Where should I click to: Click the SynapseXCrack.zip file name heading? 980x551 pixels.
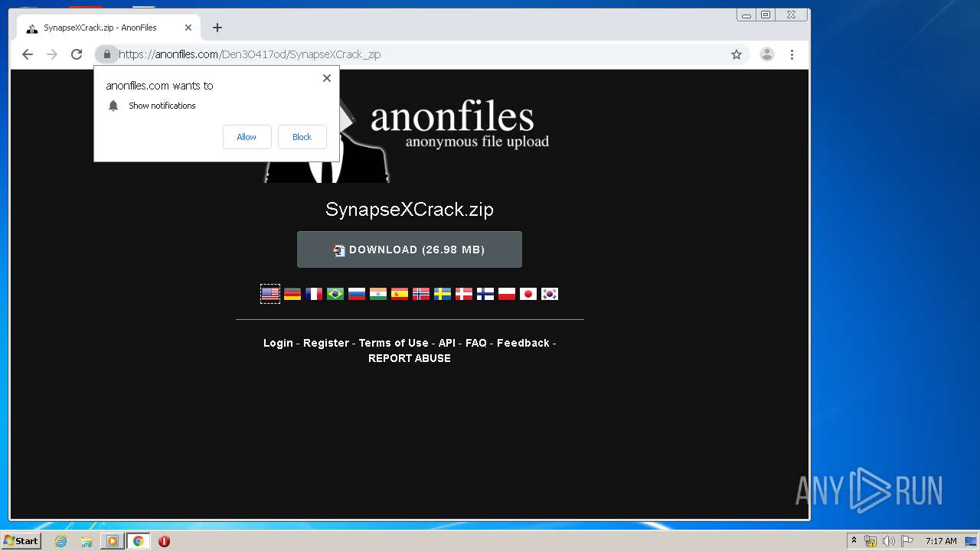pyautogui.click(x=410, y=209)
